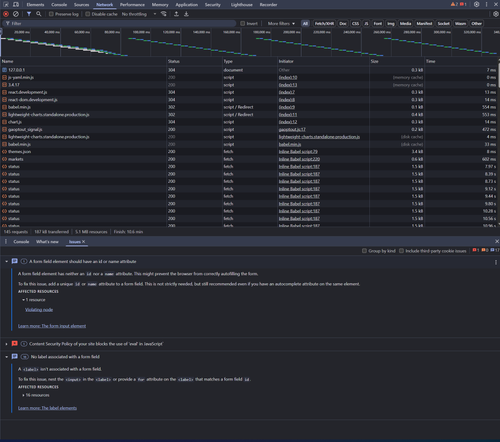This screenshot has width=500, height=442.
Task: Click the No label issue message icon
Action: (15, 356)
